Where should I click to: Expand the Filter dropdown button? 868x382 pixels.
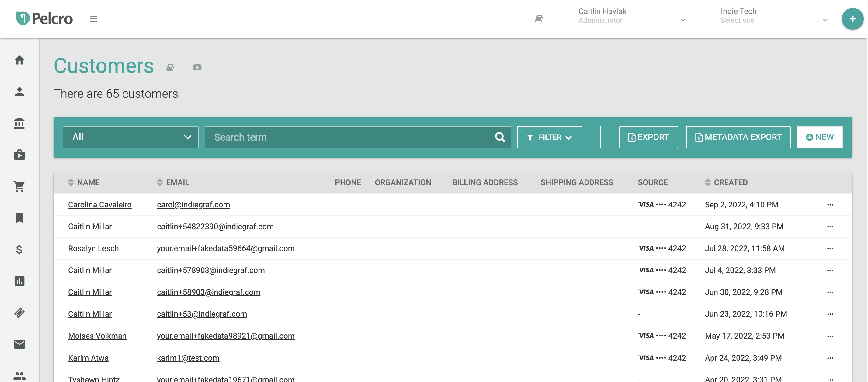549,137
